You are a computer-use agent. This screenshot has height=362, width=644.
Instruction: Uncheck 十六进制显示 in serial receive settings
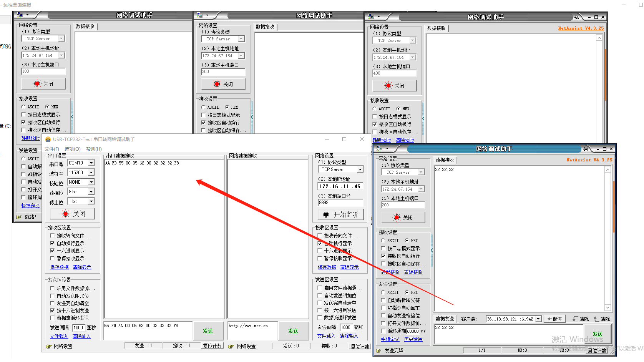click(52, 251)
